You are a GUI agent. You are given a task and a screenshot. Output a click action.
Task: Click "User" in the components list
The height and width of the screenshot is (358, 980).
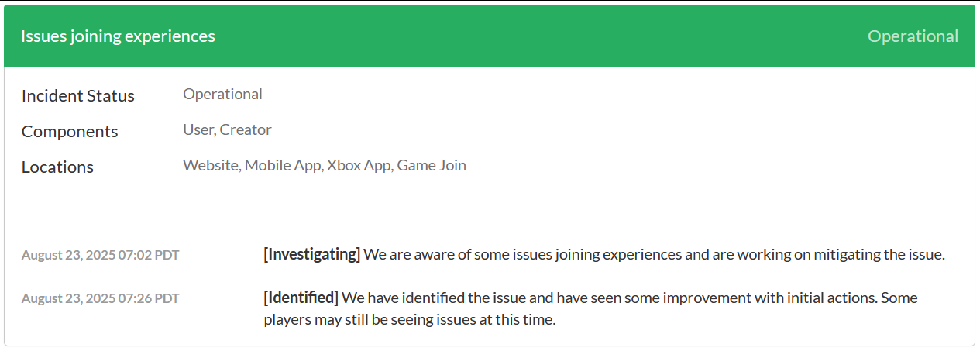click(x=198, y=130)
